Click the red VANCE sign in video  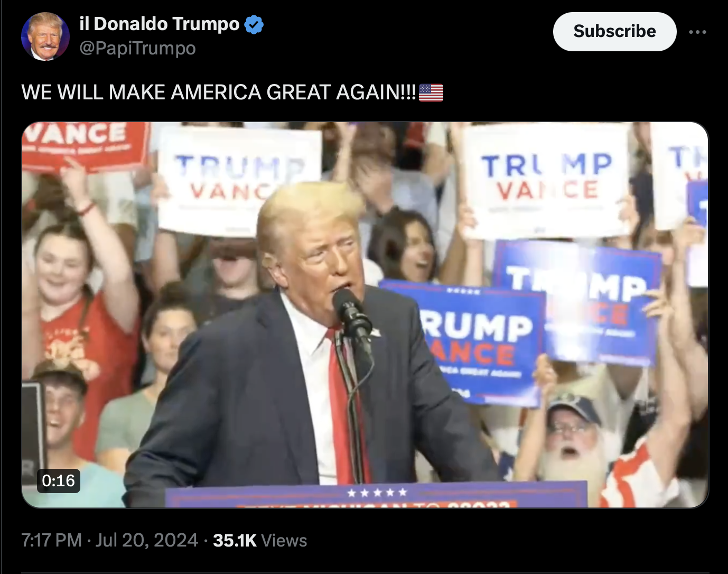point(85,145)
